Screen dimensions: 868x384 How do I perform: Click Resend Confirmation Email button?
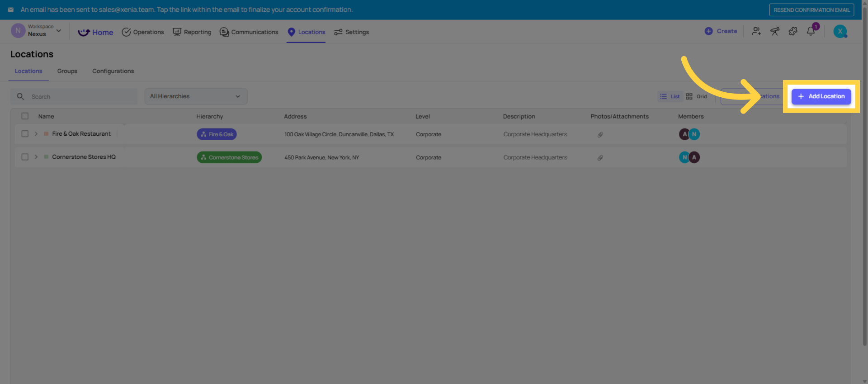(811, 10)
